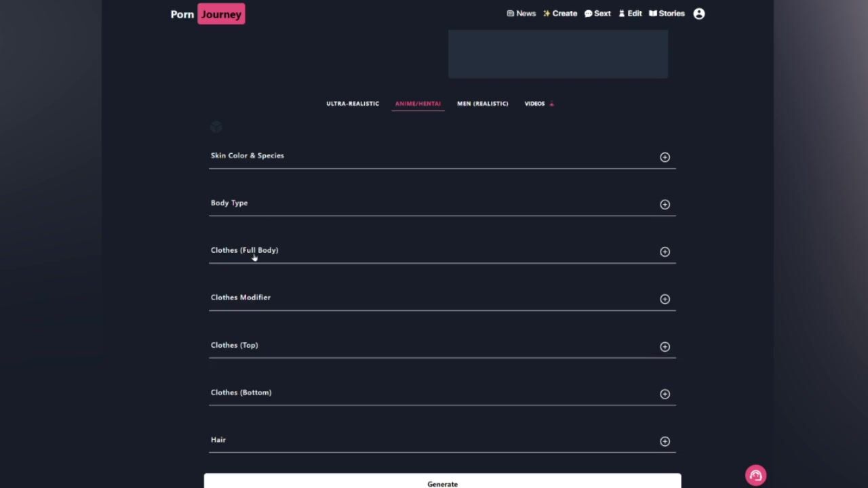
Task: Expand the Body Type section plus icon
Action: [665, 205]
